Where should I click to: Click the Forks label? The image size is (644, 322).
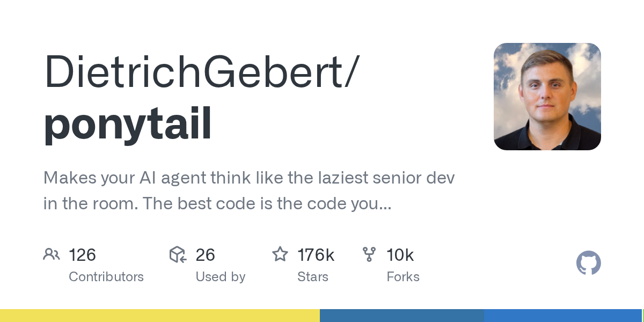(403, 277)
